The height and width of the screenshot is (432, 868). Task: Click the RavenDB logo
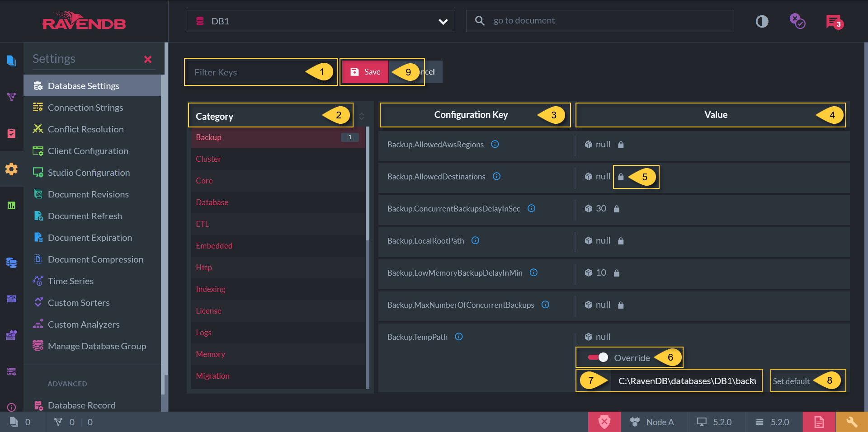pos(84,21)
